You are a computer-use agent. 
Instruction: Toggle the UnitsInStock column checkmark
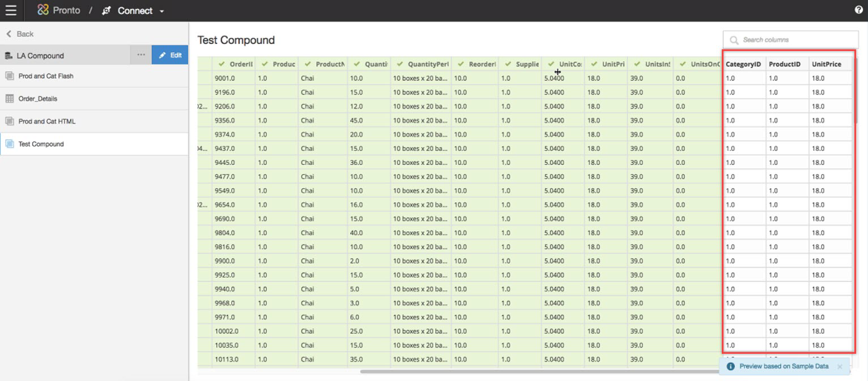pyautogui.click(x=637, y=64)
